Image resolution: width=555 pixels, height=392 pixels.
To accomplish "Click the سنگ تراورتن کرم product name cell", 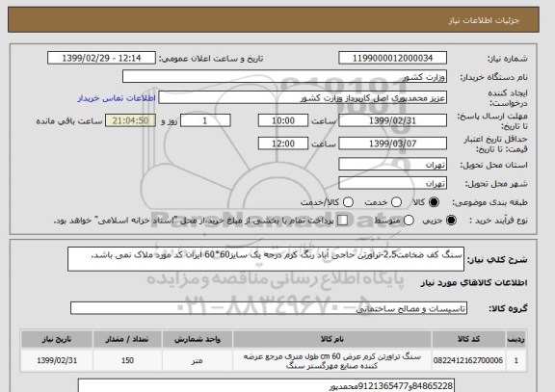I will coord(332,361).
